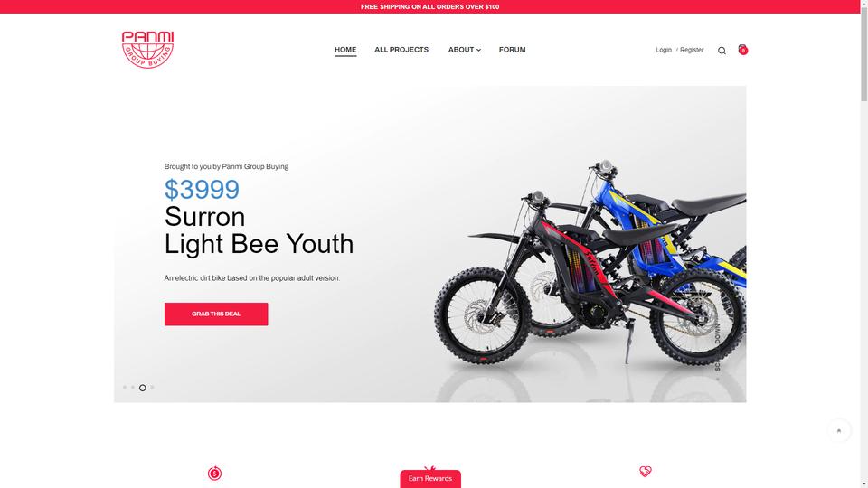
Task: Click the Surron dirt bikes image
Action: (590, 263)
